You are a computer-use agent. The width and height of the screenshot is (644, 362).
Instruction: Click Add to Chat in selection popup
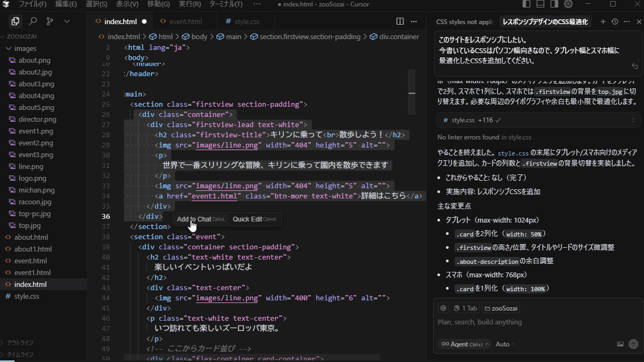(201, 219)
